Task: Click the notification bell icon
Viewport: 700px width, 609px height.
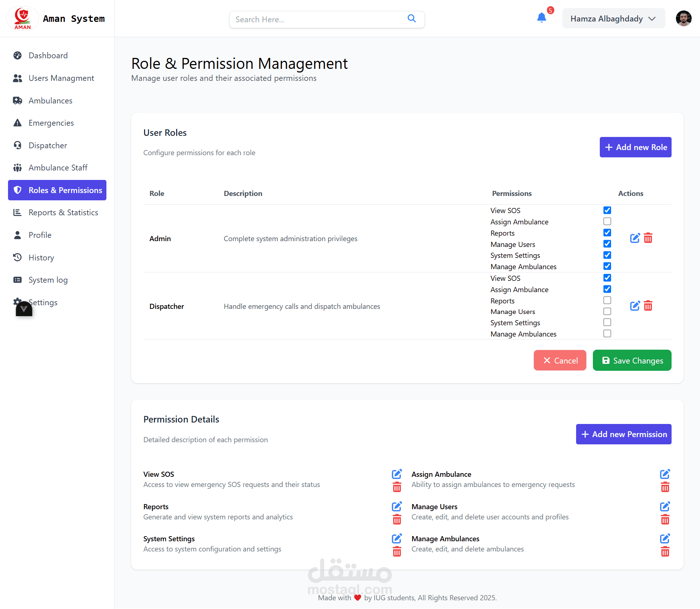Action: [x=541, y=18]
